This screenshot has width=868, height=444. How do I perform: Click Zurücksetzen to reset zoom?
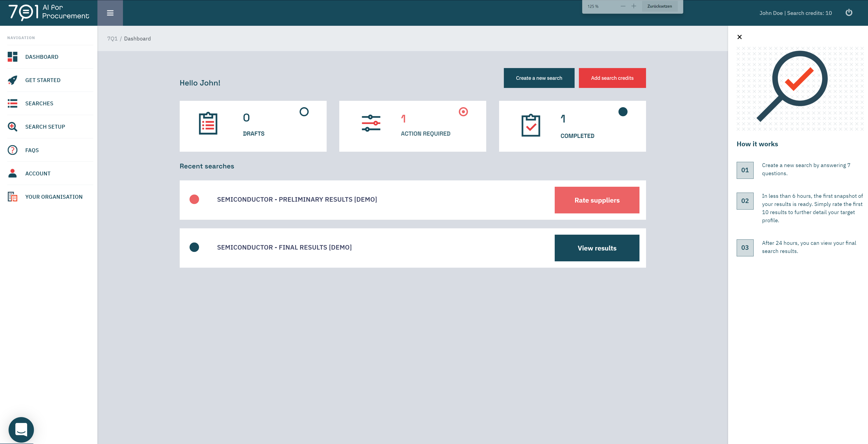click(659, 6)
